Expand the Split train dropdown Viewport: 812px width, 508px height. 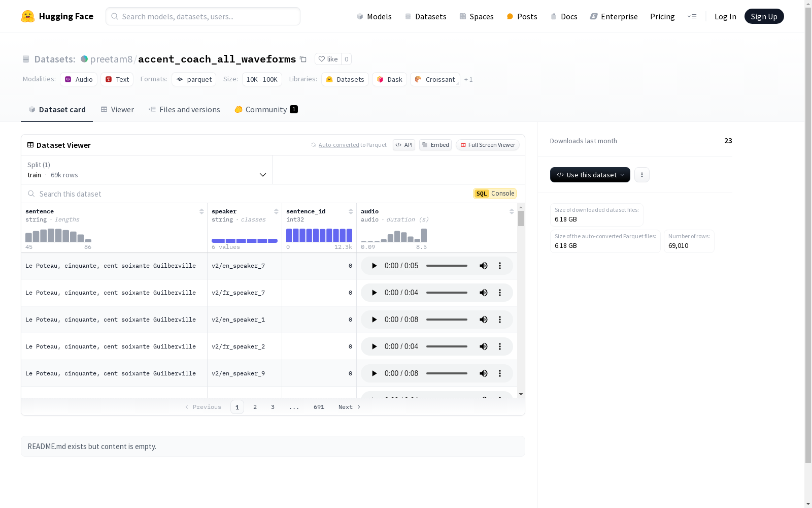(147, 170)
